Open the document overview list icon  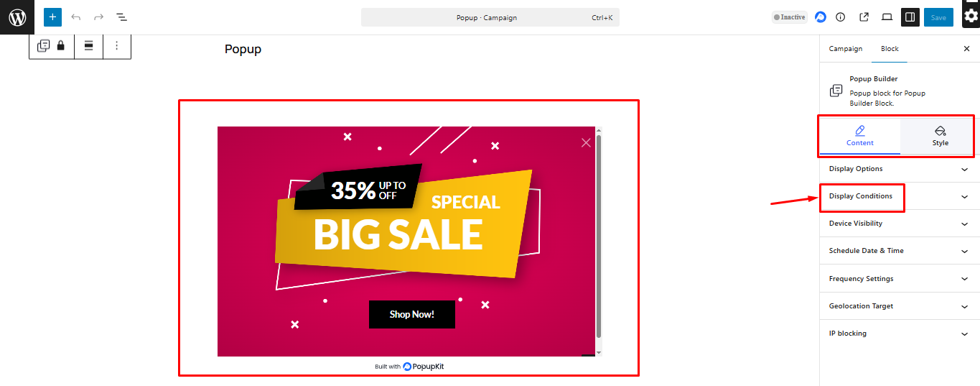point(122,17)
